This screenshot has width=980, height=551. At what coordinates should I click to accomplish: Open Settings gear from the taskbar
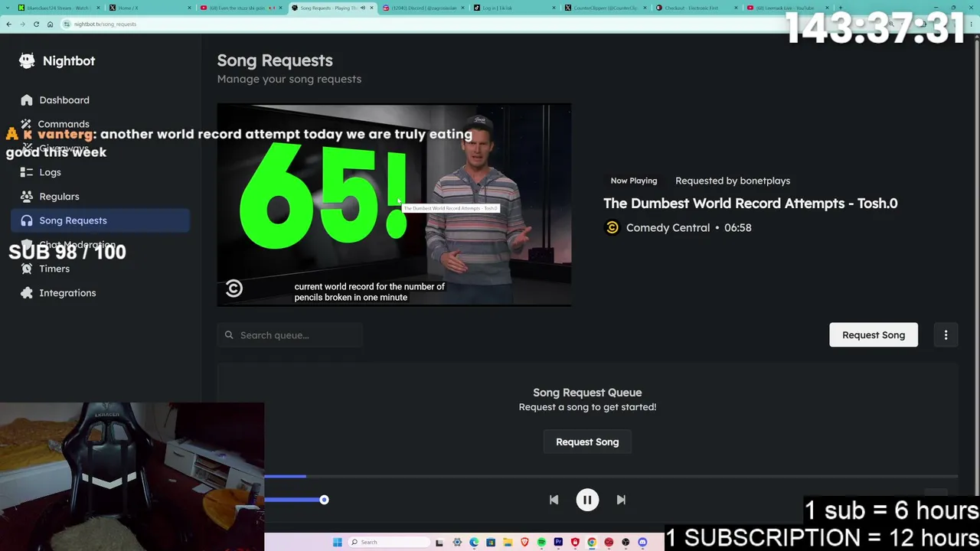457,543
